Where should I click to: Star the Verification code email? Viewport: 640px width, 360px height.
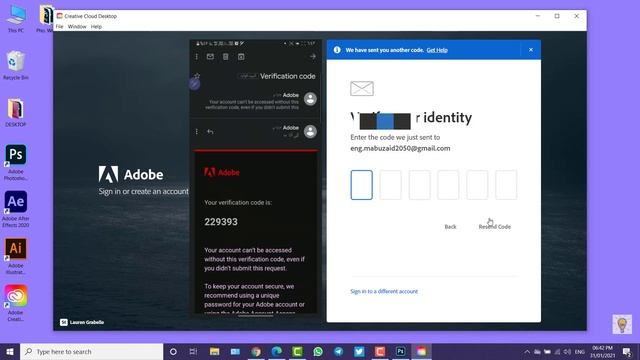point(197,76)
